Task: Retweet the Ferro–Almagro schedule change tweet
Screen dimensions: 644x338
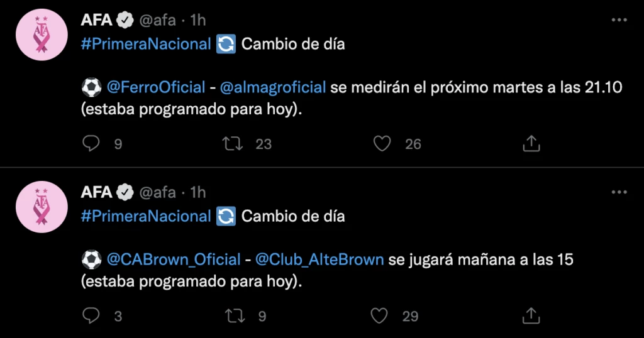Action: coord(235,144)
